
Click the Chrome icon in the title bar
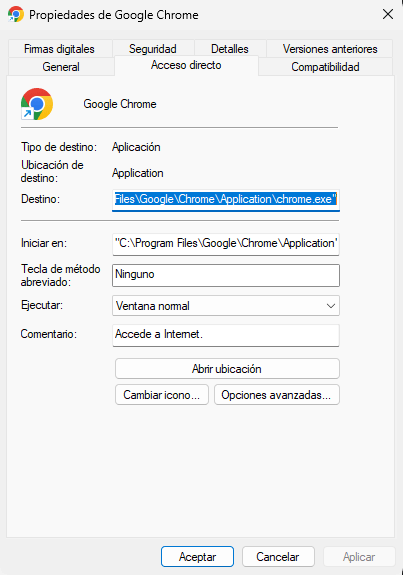16,14
